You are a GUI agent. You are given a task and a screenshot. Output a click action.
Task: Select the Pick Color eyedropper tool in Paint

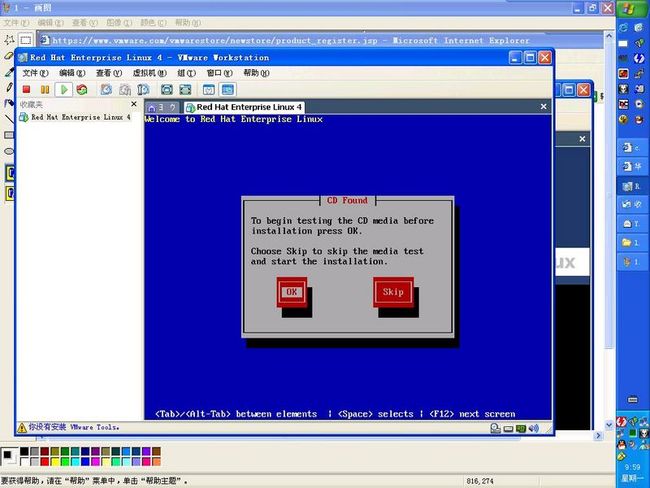[9, 72]
